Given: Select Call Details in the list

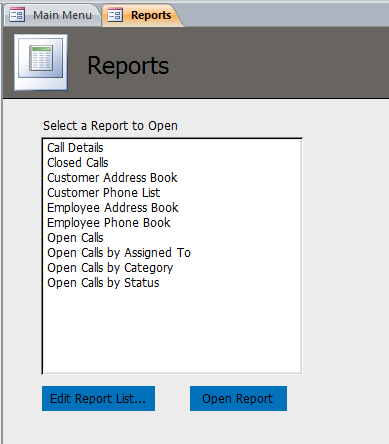Looking at the screenshot, I should point(172,148).
